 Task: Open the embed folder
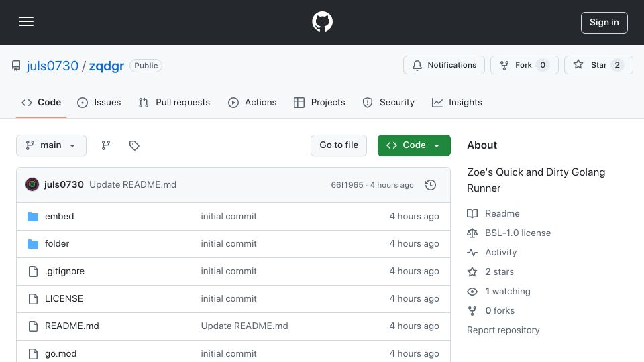pos(60,217)
